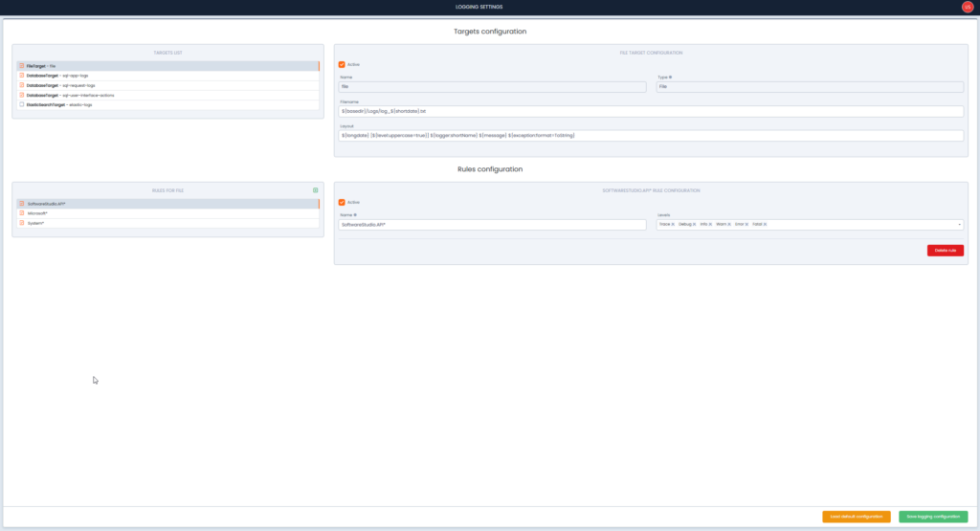Click Load default configuration button

point(856,517)
